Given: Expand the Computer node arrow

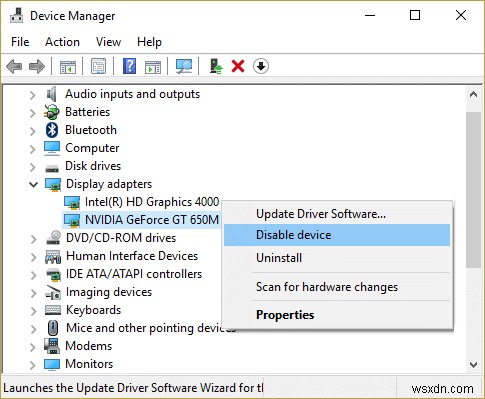Looking at the screenshot, I should tap(32, 149).
